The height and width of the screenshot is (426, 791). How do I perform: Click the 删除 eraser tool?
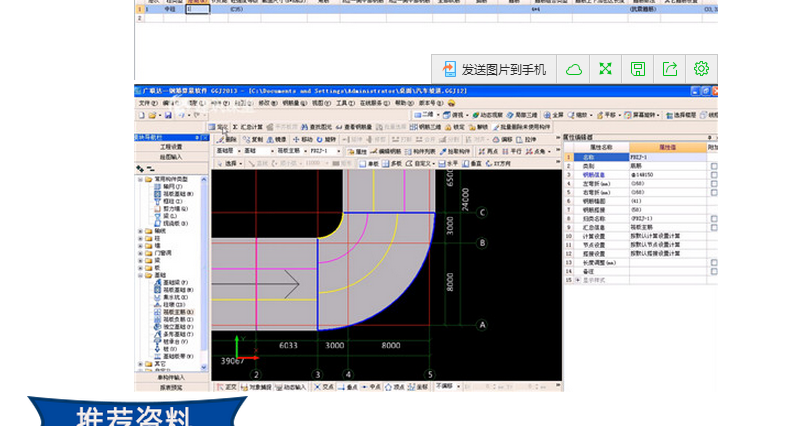pos(228,139)
